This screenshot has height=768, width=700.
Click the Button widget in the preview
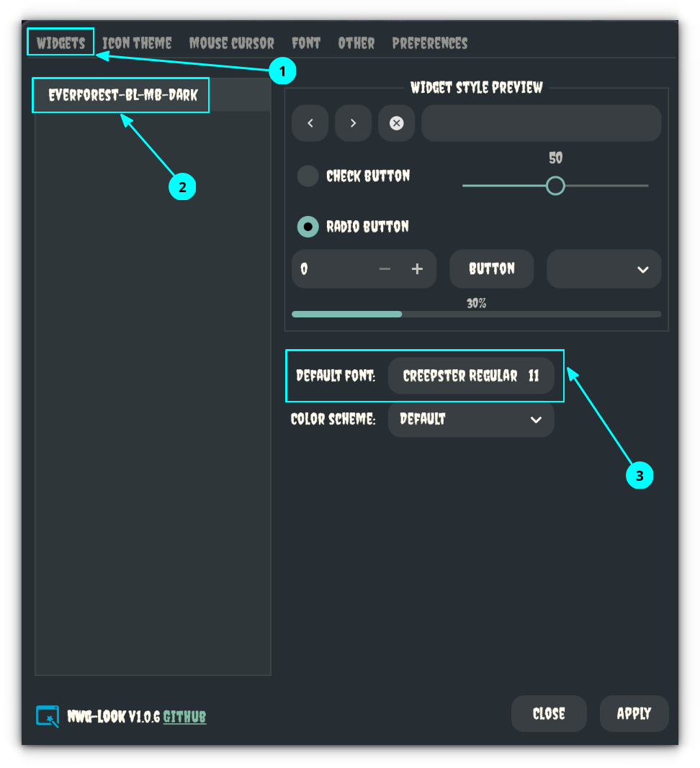tap(491, 268)
